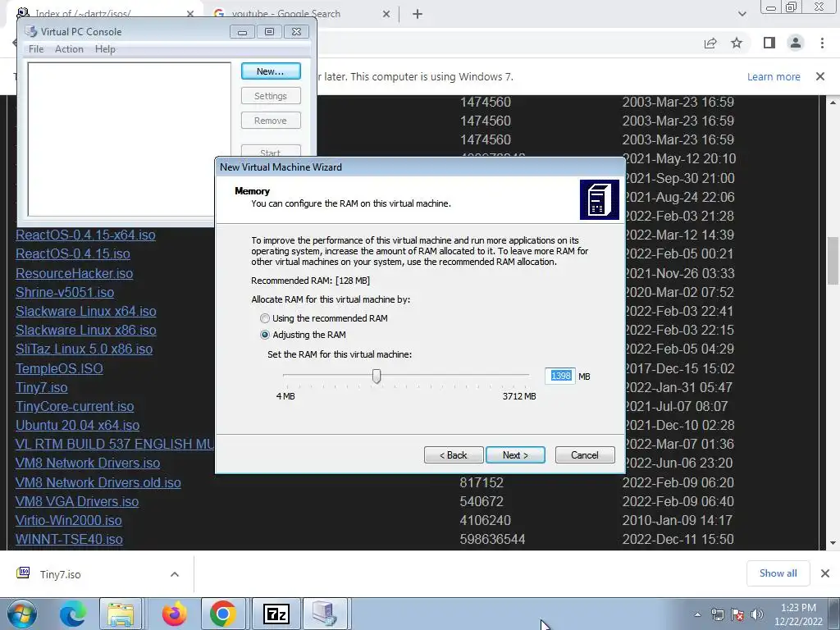The height and width of the screenshot is (630, 840).
Task: Open Shrine-v5051.iso link
Action: (65, 293)
